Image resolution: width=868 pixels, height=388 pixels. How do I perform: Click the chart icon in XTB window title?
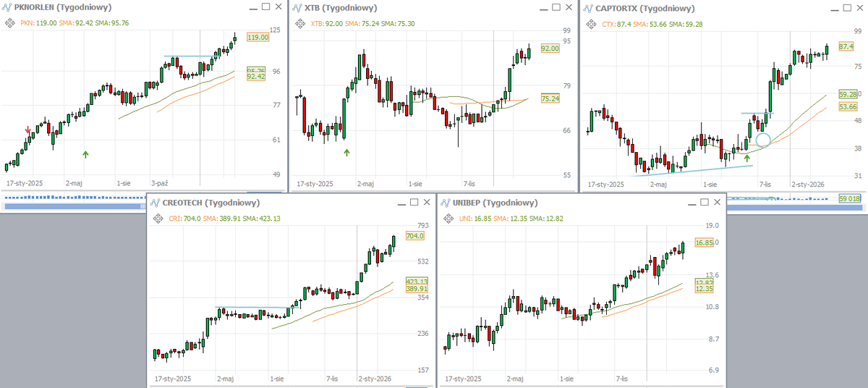point(299,8)
